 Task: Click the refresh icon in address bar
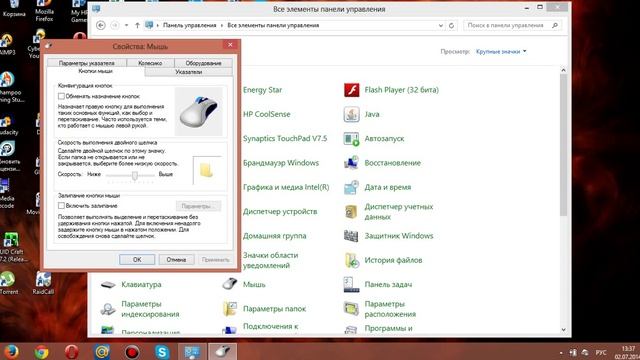451,25
